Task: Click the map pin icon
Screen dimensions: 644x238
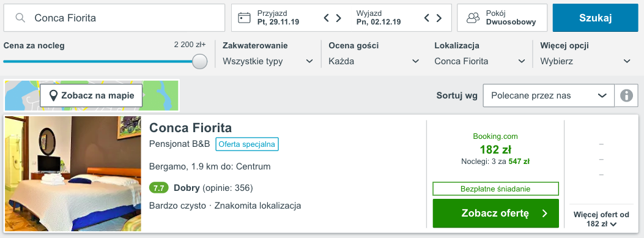Action: (53, 96)
